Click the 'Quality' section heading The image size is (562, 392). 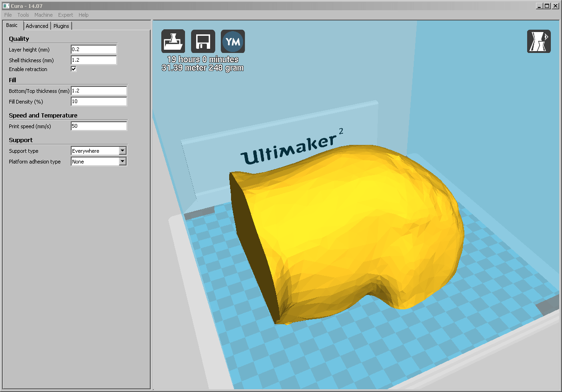click(x=19, y=39)
